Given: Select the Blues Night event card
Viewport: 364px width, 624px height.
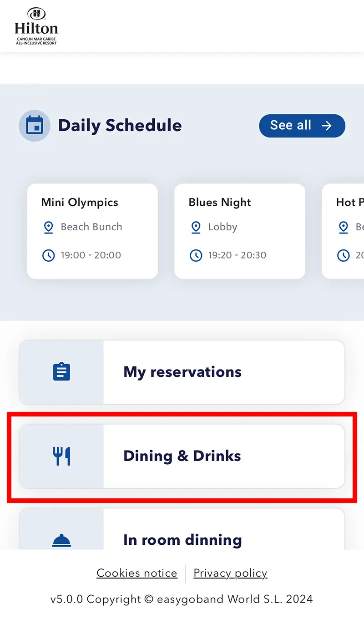Looking at the screenshot, I should 240,231.
